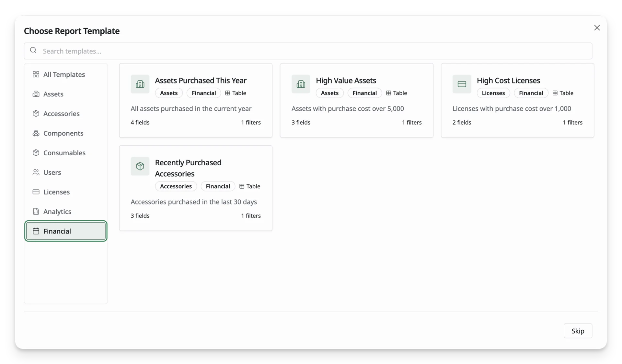This screenshot has width=622, height=364.
Task: Skip template selection
Action: coord(578,331)
